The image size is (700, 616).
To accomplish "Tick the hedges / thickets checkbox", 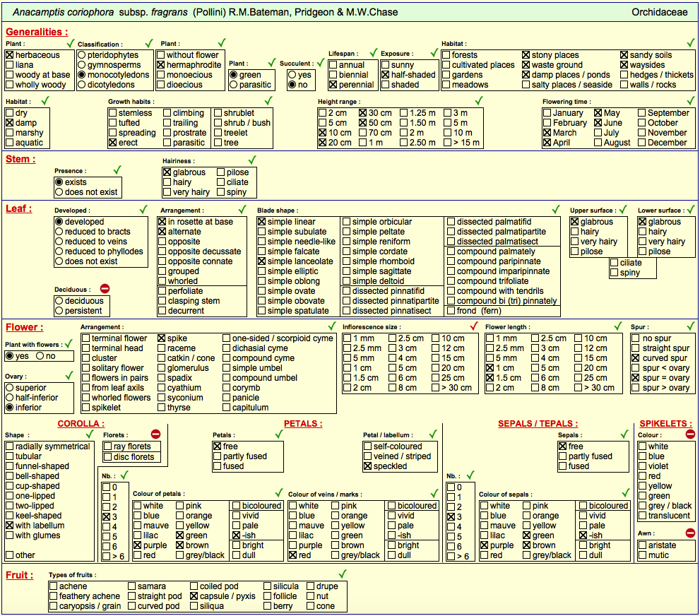I will click(624, 75).
